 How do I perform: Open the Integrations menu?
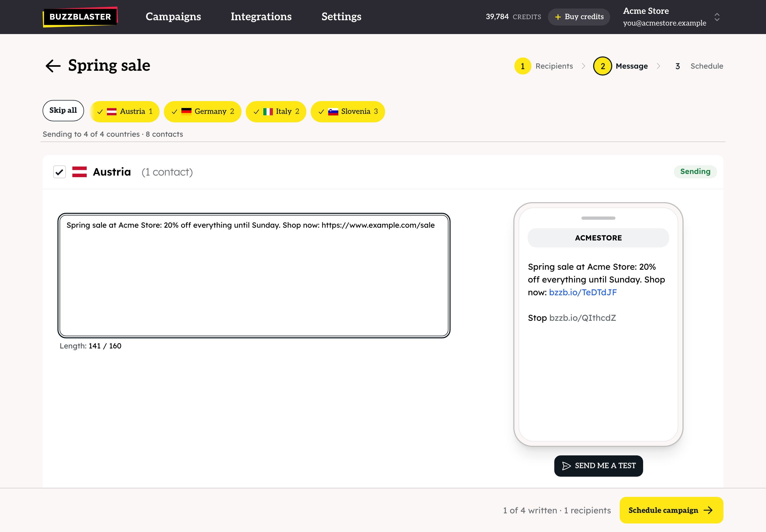click(x=261, y=17)
